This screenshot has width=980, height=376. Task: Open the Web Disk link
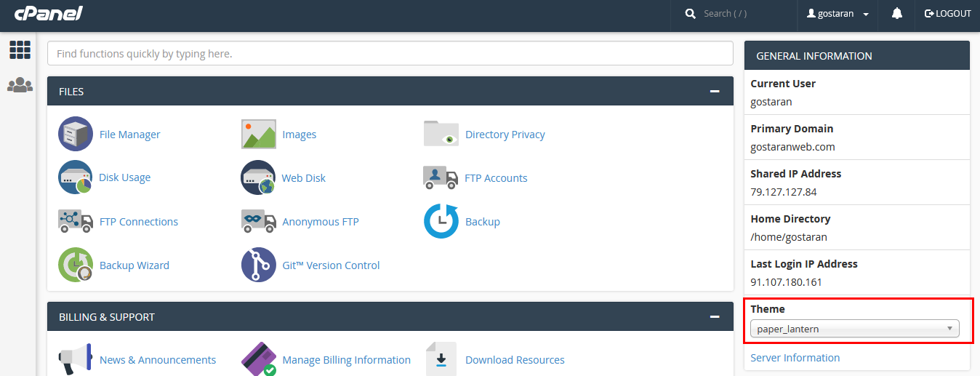[x=304, y=178]
